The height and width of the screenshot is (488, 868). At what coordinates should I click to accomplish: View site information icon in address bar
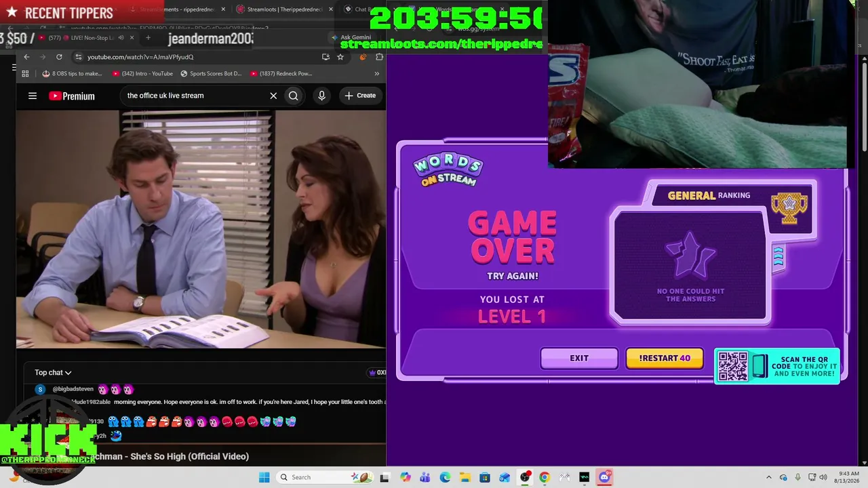(x=79, y=57)
